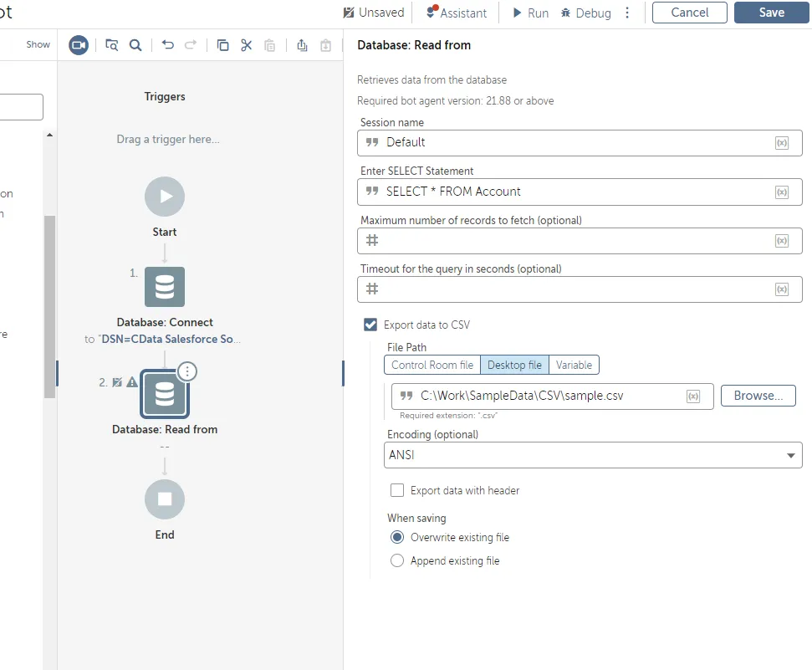Click the Browse... button
Viewport: 812px width, 670px height.
[758, 396]
